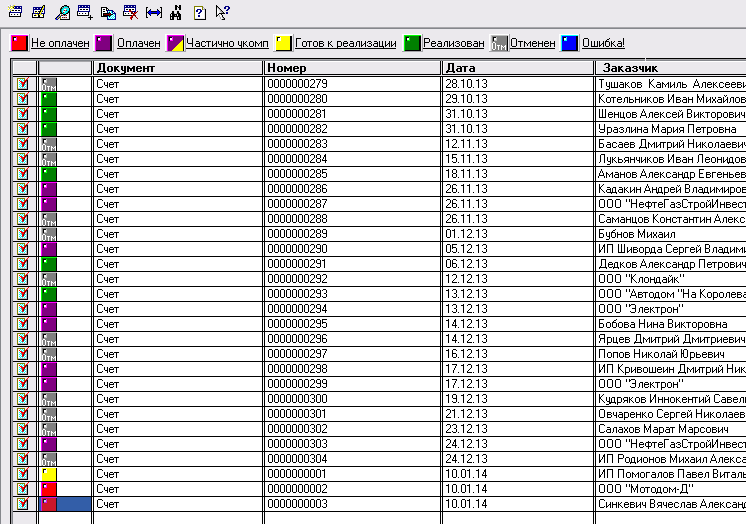The height and width of the screenshot is (524, 746).
Task: Click green status icon of invoice 0000000293
Action: tap(49, 294)
